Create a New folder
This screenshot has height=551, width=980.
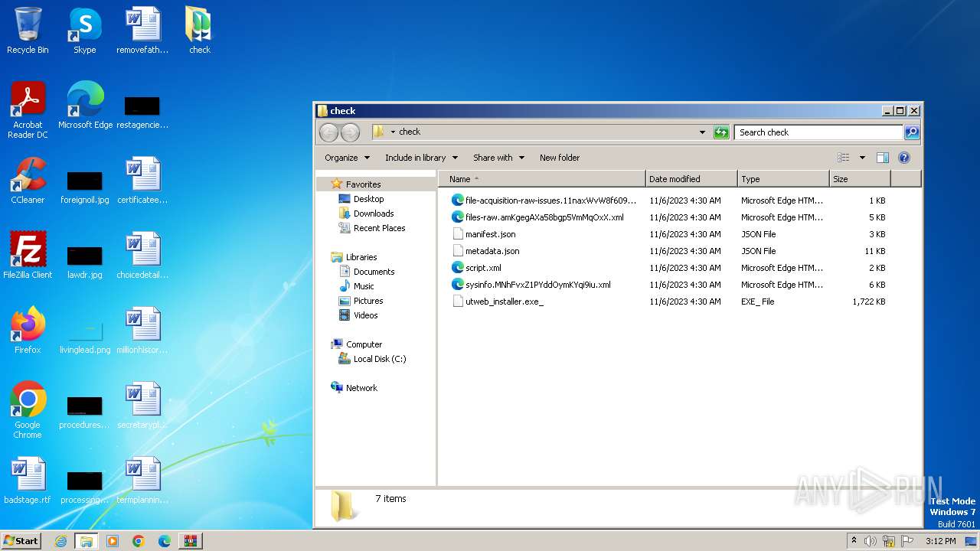coord(560,158)
